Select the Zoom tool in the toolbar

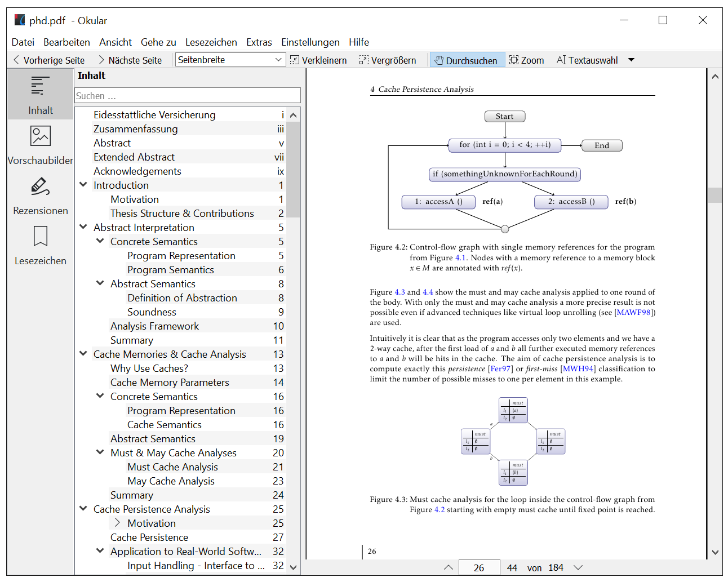click(x=527, y=60)
